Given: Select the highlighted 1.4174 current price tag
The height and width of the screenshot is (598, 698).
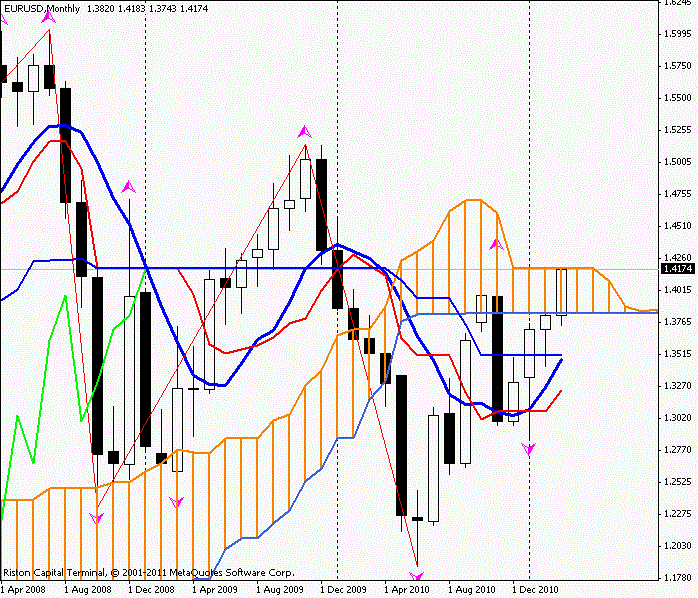Looking at the screenshot, I should pos(678,268).
